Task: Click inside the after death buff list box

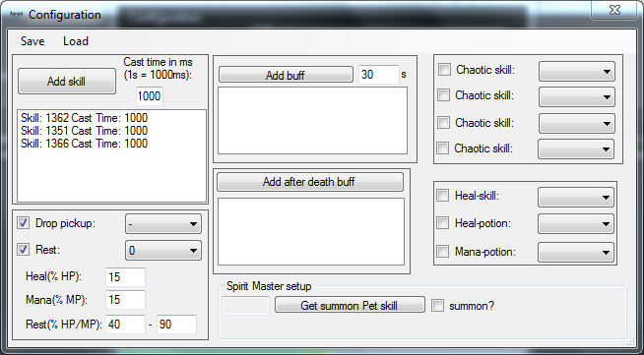Action: 311,232
